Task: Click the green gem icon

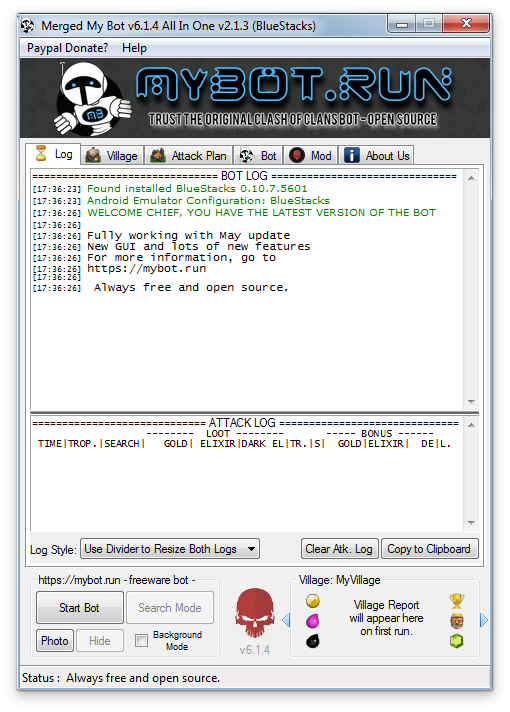Action: point(457,641)
